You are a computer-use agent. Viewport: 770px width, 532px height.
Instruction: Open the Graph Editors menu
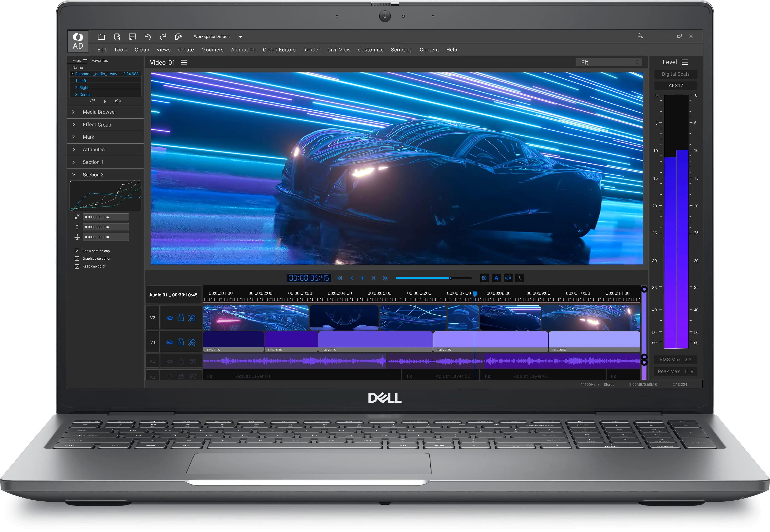coord(279,50)
